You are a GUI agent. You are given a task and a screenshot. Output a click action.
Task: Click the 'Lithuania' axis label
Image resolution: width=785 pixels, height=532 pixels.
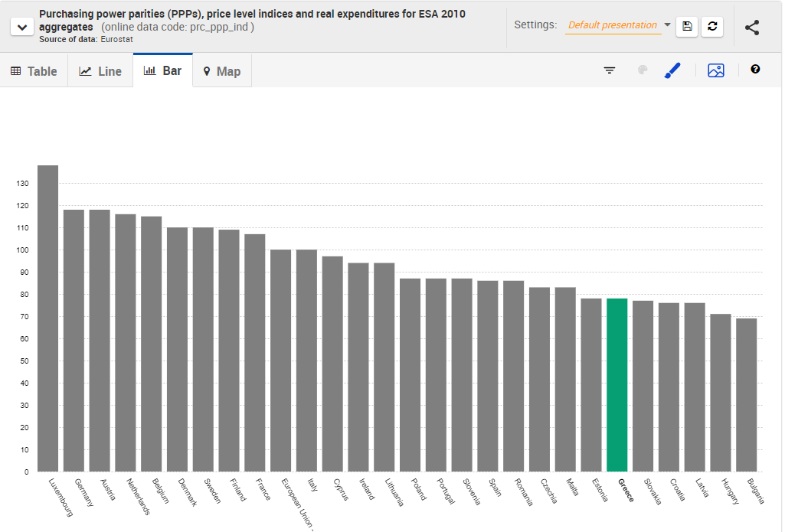tap(394, 492)
